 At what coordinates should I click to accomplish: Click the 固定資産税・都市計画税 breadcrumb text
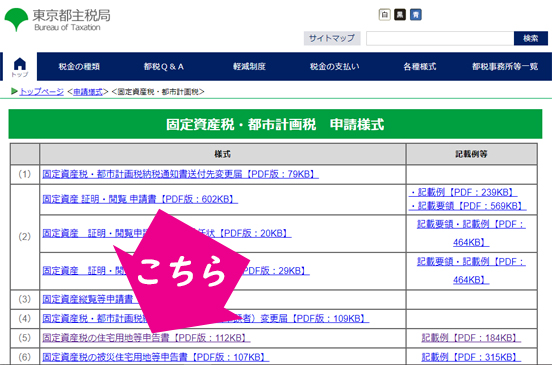click(158, 92)
